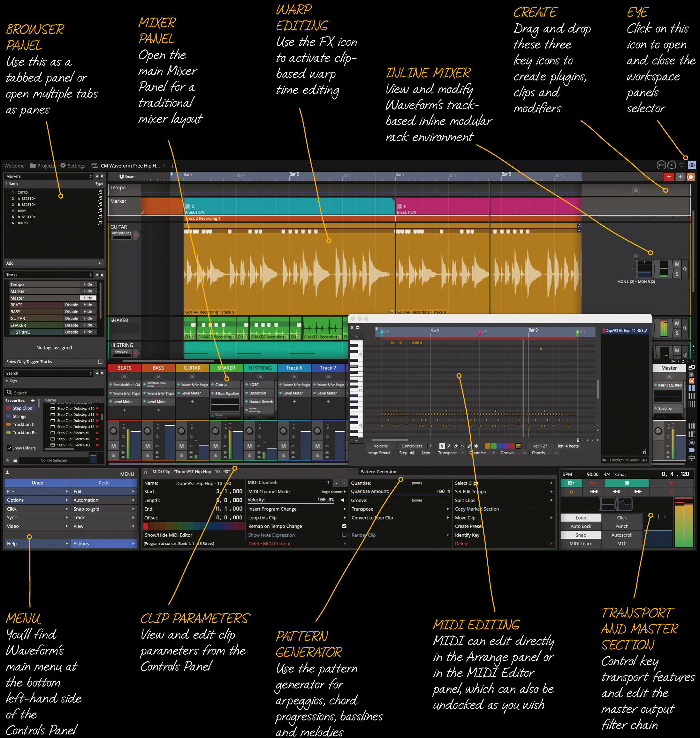Enable Show Only Tagged Tracks checkbox
700x738 pixels.
pyautogui.click(x=100, y=362)
